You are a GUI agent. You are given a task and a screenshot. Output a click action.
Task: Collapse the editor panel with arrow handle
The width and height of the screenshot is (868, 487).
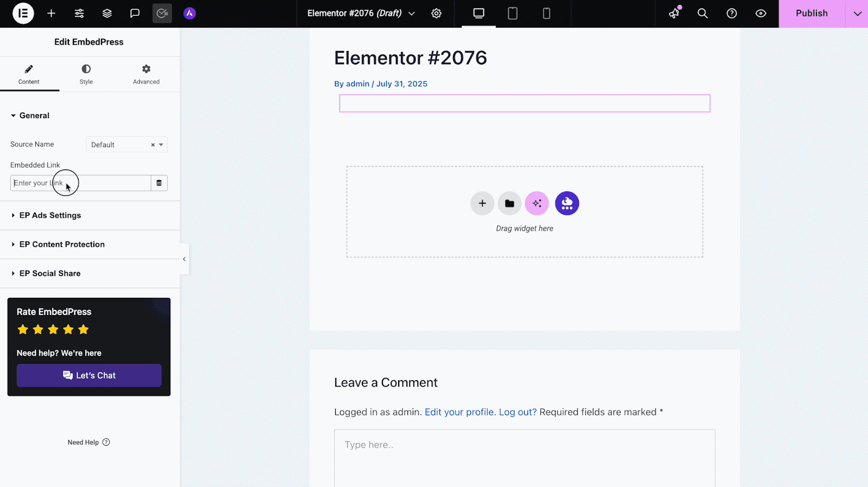point(184,259)
